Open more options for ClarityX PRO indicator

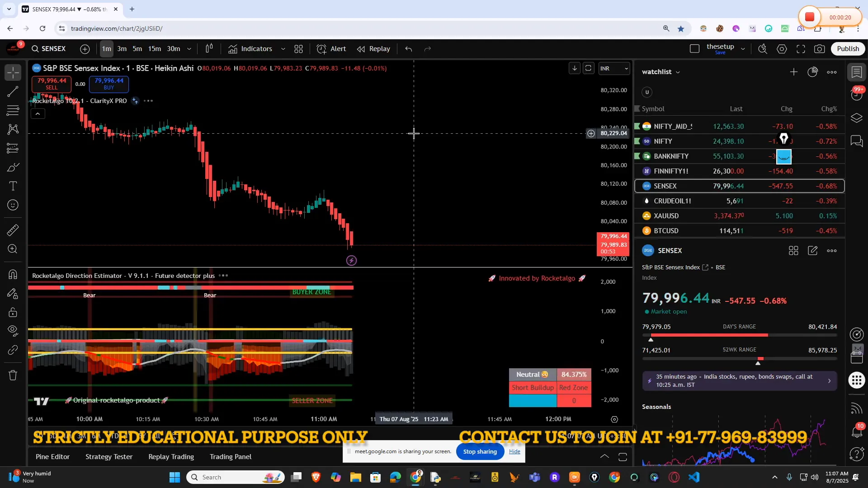(x=148, y=101)
